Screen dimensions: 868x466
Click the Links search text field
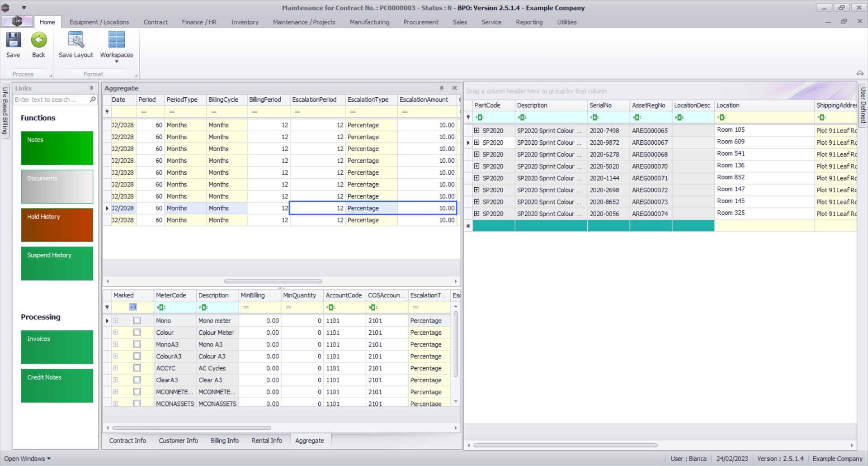click(x=50, y=100)
